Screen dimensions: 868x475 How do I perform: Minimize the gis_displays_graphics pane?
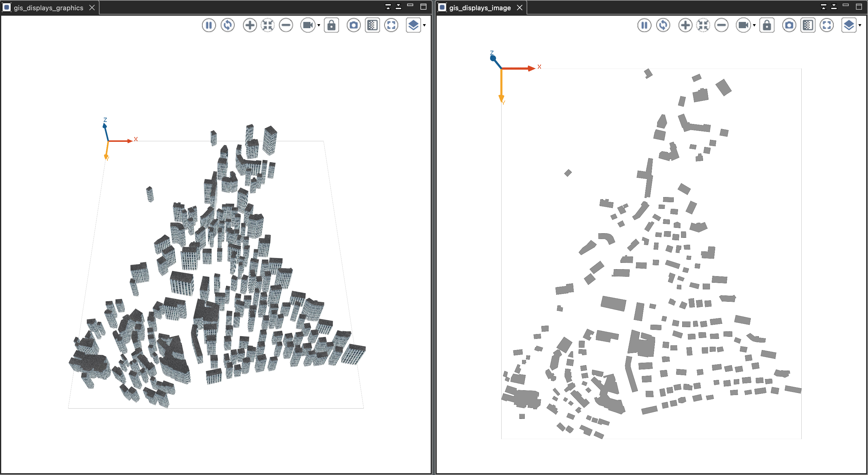pyautogui.click(x=410, y=5)
